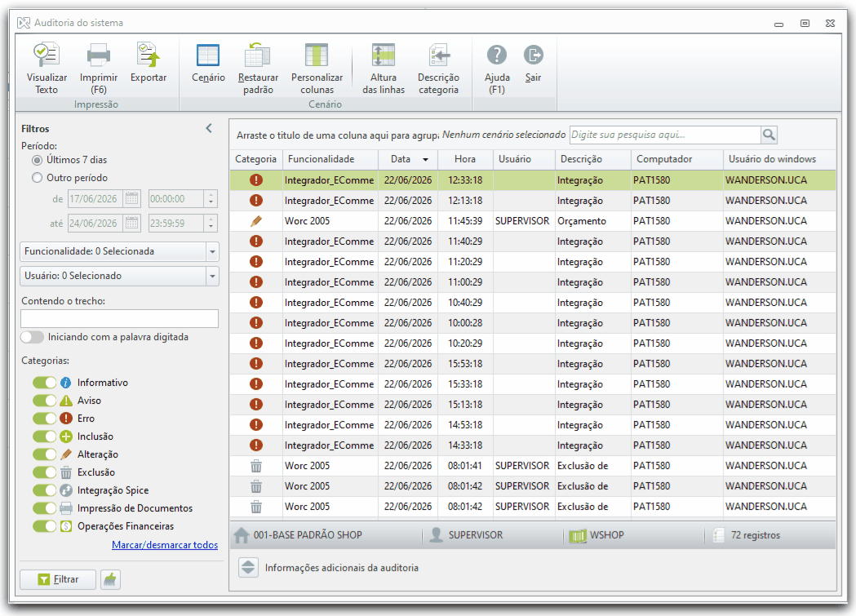856x616 pixels.
Task: Click the Marcar/desmarcar todos link
Action: (x=165, y=545)
